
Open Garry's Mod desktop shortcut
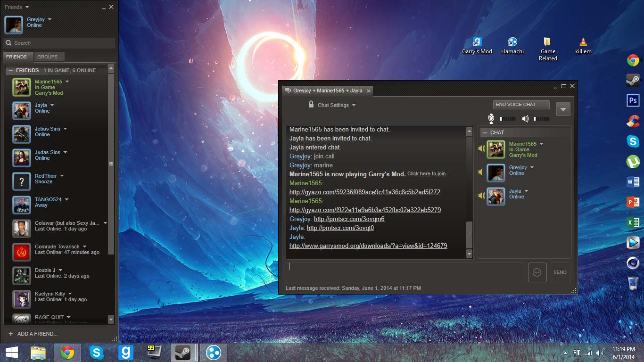tap(477, 46)
